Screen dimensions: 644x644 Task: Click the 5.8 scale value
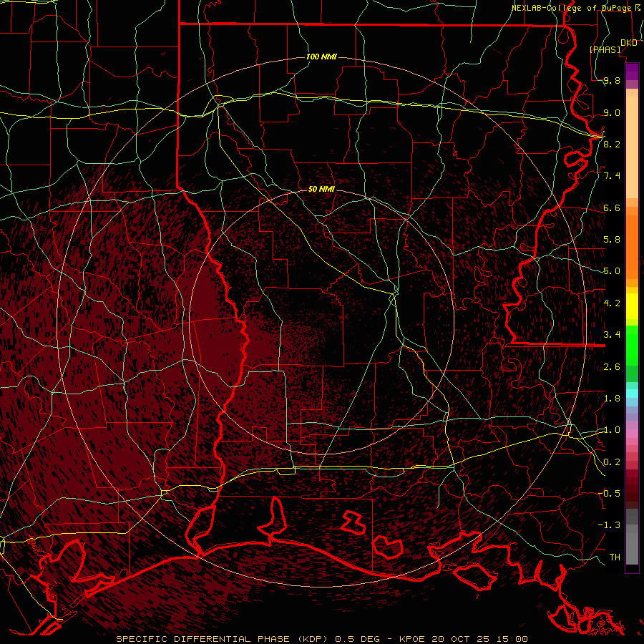(x=612, y=240)
